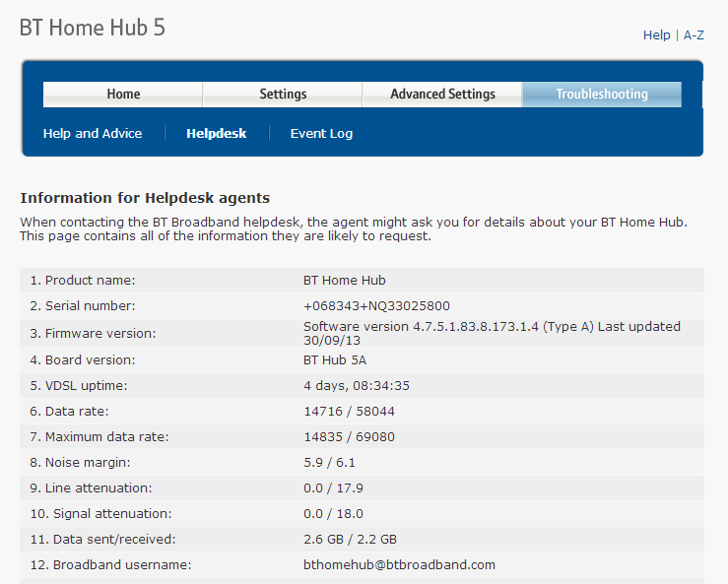Screen dimensions: 728x584
Task: Select serial number +068343+NQ33025800
Action: pyautogui.click(x=376, y=306)
